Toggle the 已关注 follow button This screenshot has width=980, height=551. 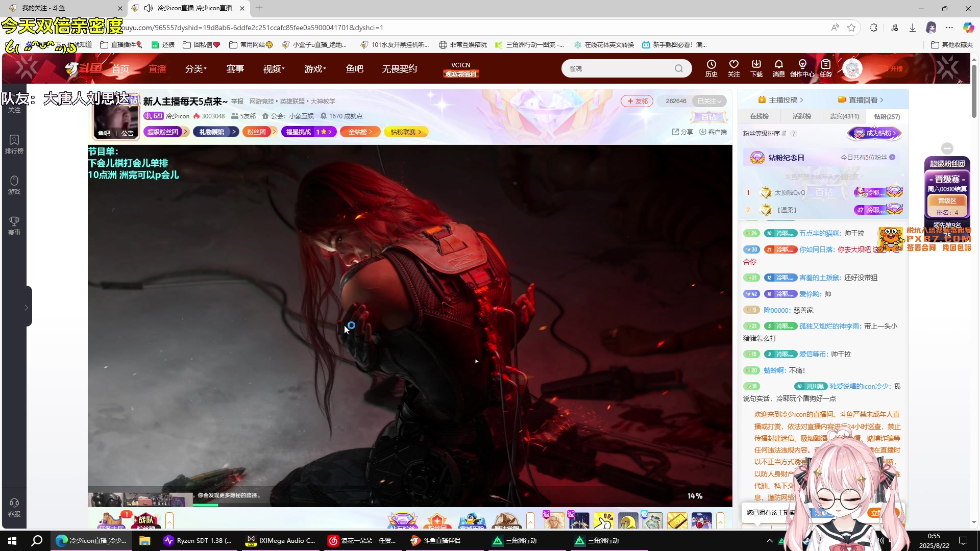click(x=709, y=101)
